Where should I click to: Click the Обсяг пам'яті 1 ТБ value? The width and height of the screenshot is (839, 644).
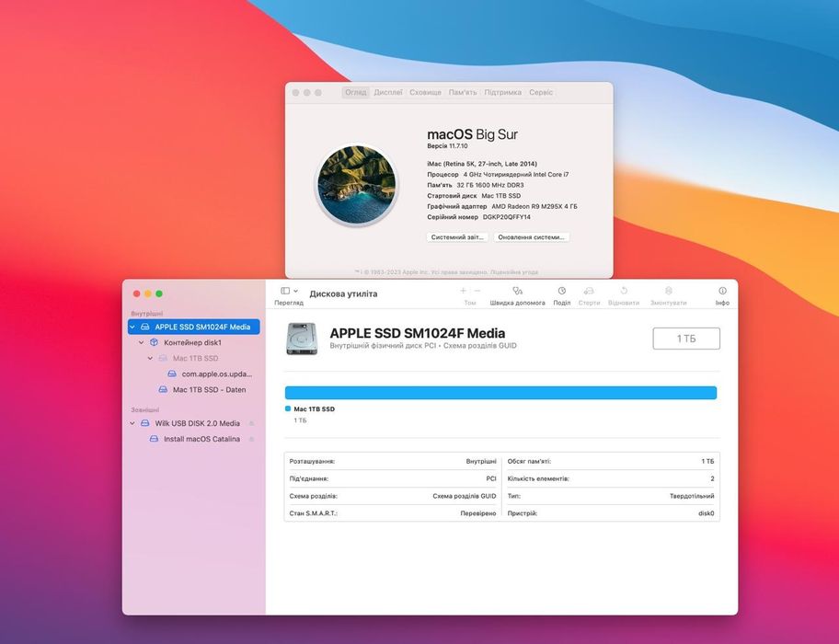coord(707,461)
